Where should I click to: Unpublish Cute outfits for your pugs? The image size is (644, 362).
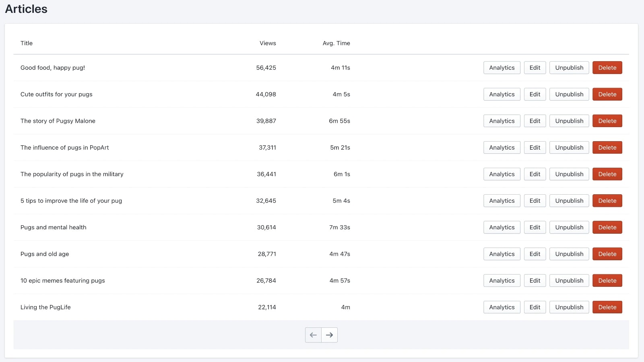569,94
